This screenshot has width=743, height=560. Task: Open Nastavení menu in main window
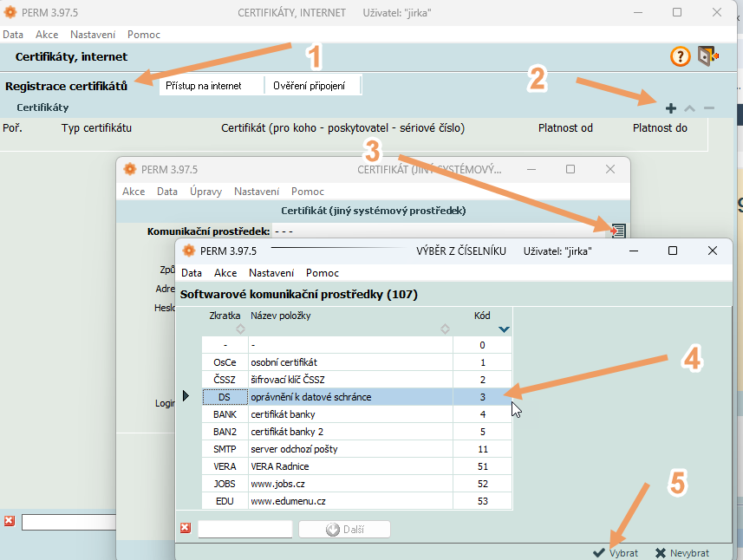93,35
